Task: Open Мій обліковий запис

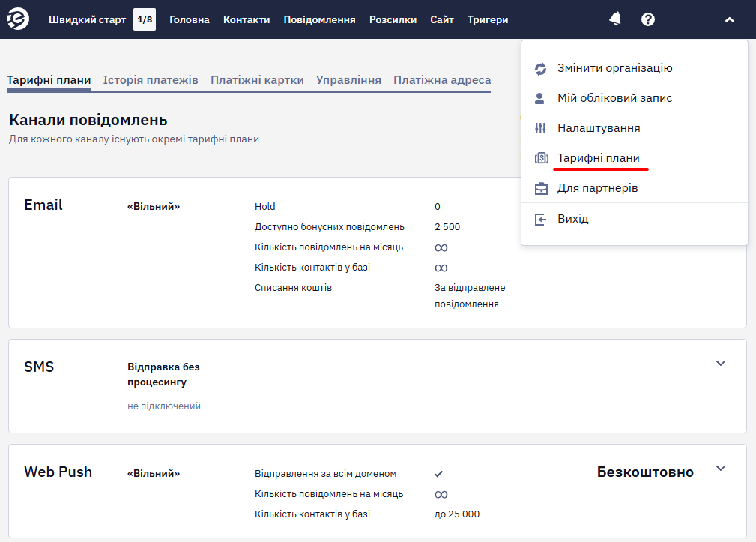Action: (614, 98)
